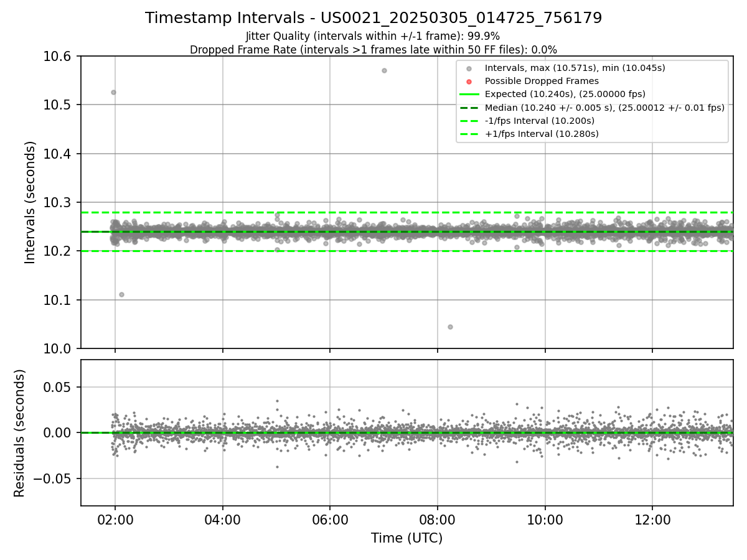Viewport: 747px width, 560px height.
Task: Click the 02:00 x-axis tick label
Action: pyautogui.click(x=115, y=521)
